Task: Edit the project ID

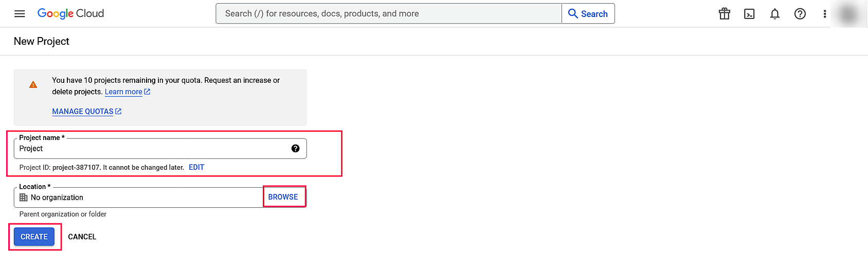Action: (x=196, y=168)
